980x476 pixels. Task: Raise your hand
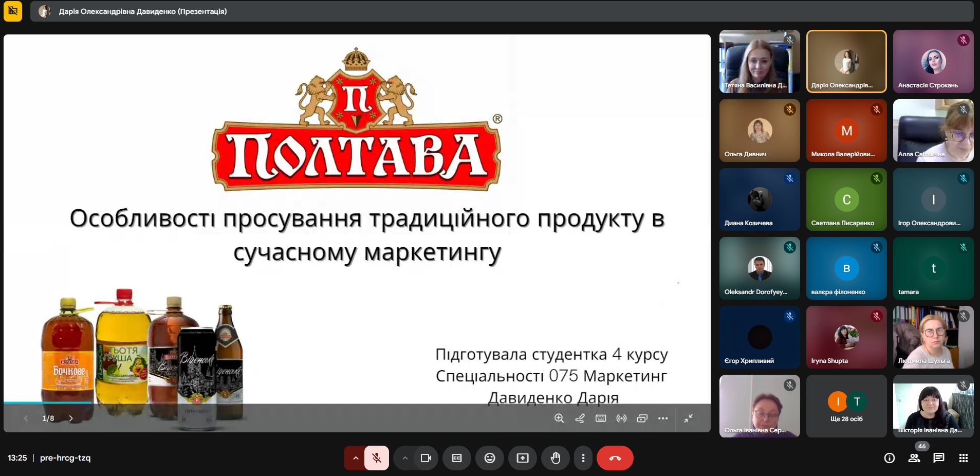click(556, 458)
